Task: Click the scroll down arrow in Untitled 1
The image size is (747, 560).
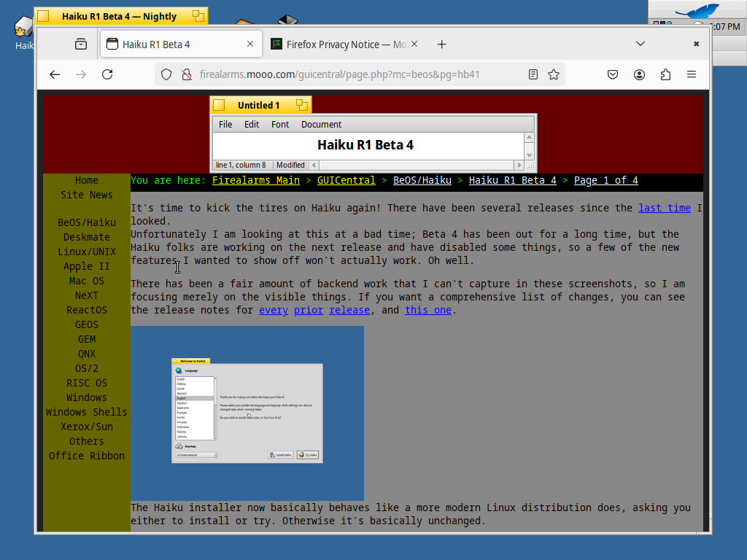Action: [529, 155]
